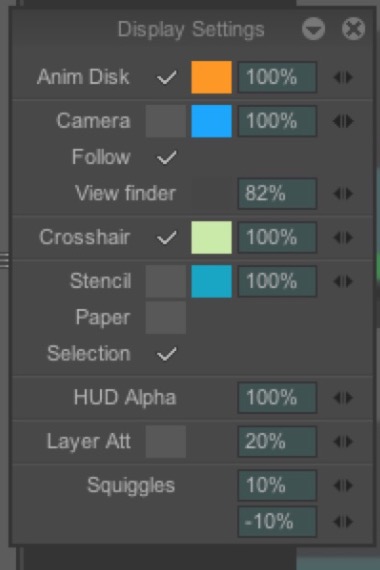Click the HUD Alpha stepper arrows
Viewport: 380px width, 570px height.
(x=343, y=397)
